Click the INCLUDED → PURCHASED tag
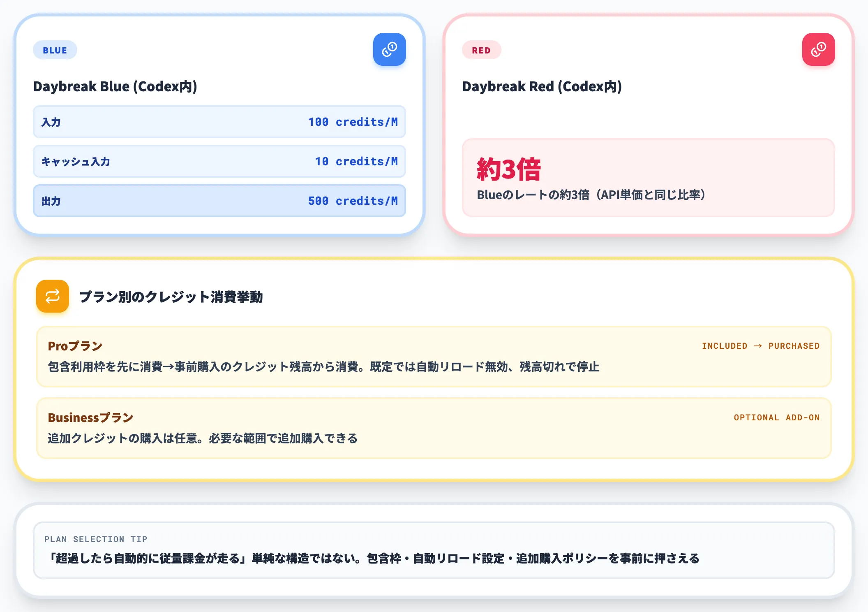The height and width of the screenshot is (612, 868). [761, 346]
